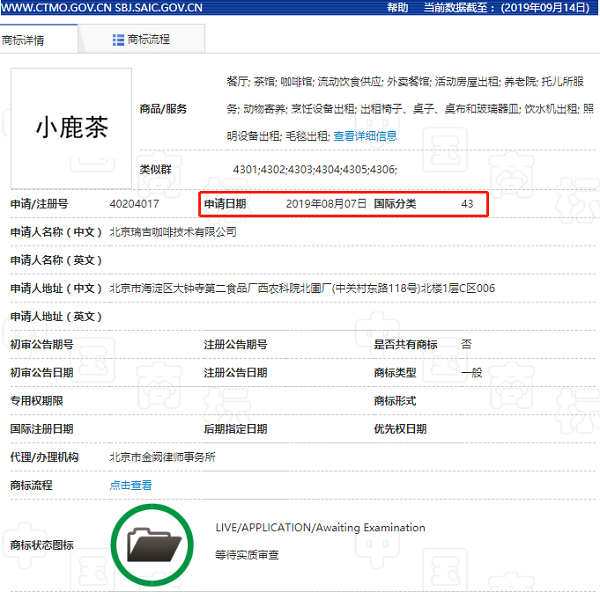
Task: Click the 商标状态图标 label
Action: tap(42, 545)
